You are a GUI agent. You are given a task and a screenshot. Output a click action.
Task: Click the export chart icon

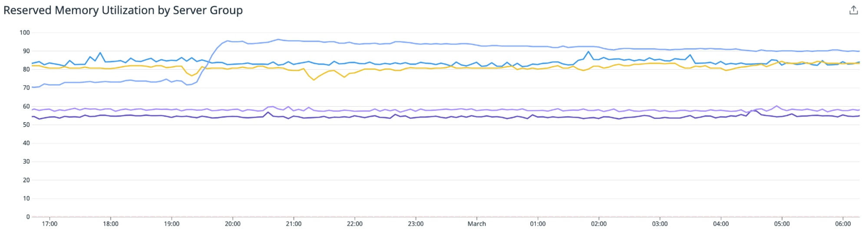853,10
